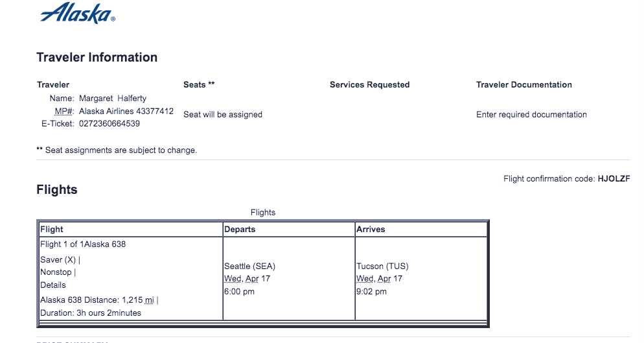Click the Nonstop label

pos(56,272)
